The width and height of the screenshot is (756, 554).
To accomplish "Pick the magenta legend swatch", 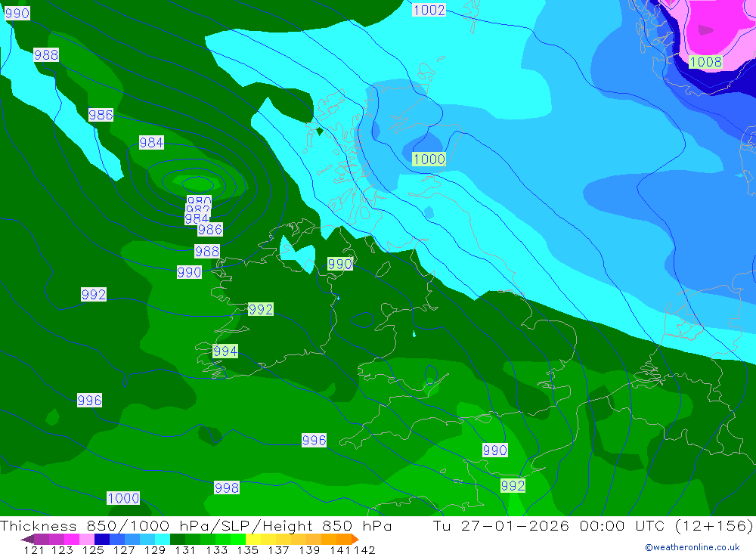I will [71, 539].
